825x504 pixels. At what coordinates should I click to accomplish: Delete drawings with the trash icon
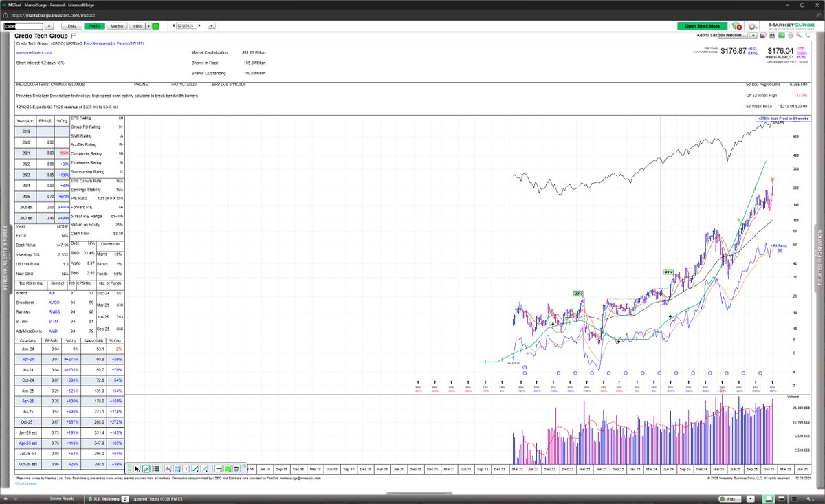pyautogui.click(x=236, y=469)
